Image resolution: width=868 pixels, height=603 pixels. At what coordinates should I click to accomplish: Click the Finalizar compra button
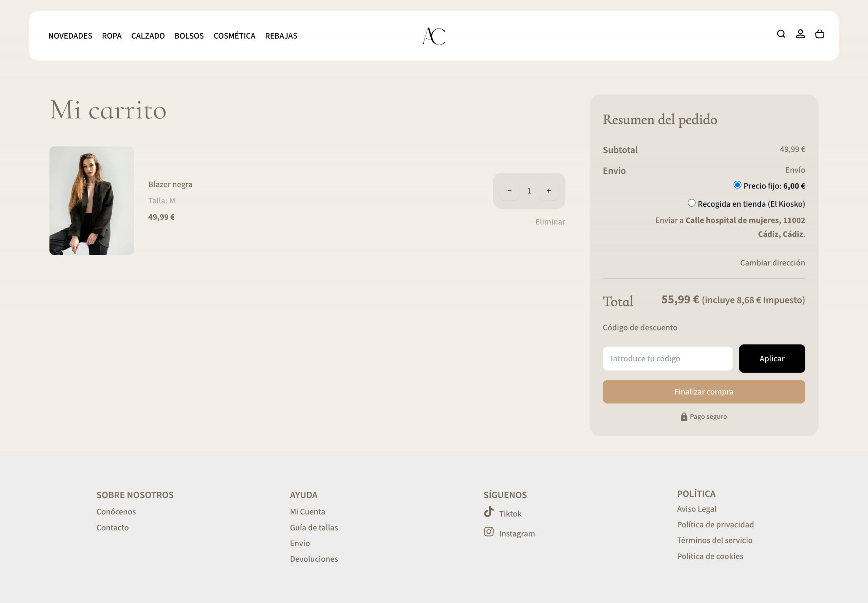click(x=703, y=392)
